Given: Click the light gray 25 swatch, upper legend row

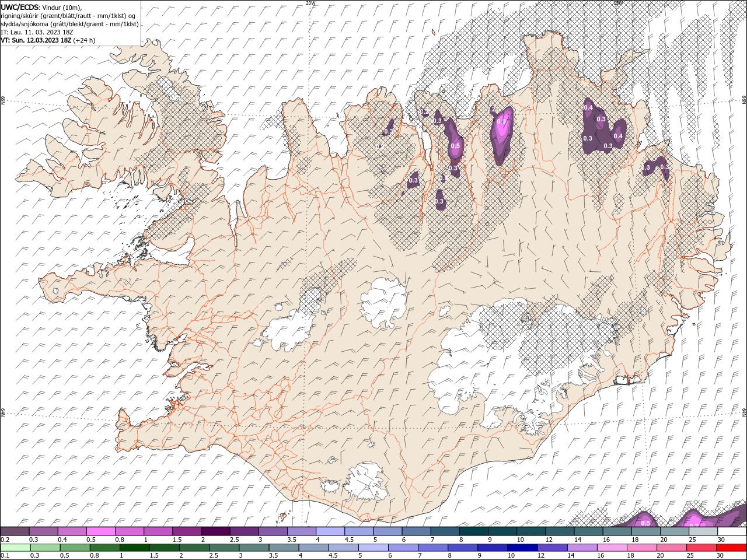Looking at the screenshot, I should [703, 531].
